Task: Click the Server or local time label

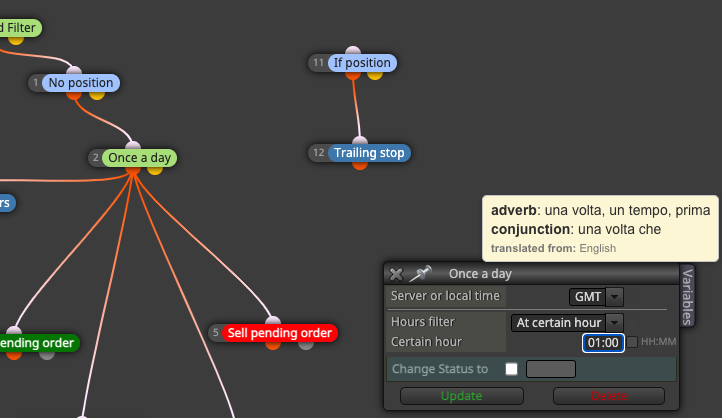Action: pos(445,296)
